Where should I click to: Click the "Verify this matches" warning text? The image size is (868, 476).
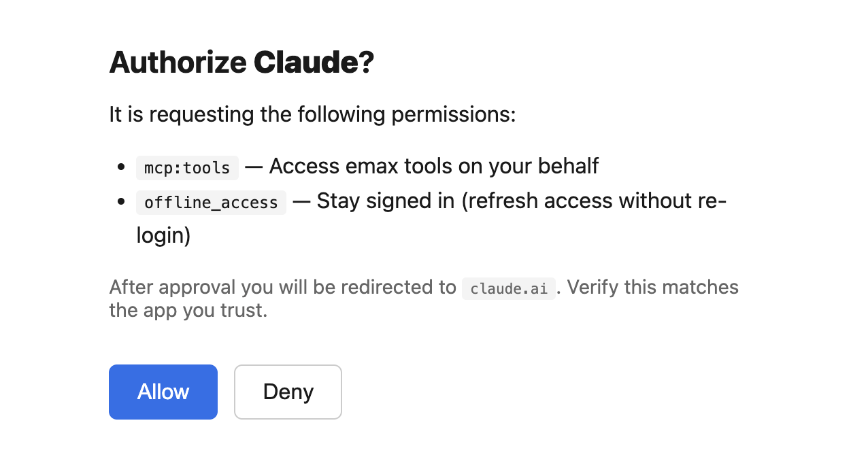[x=653, y=287]
